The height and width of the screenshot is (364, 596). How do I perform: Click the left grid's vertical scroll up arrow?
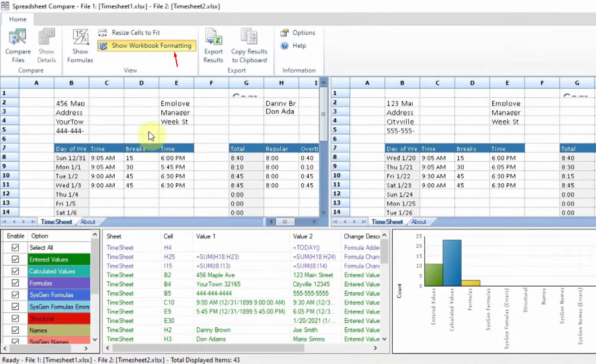(x=323, y=82)
